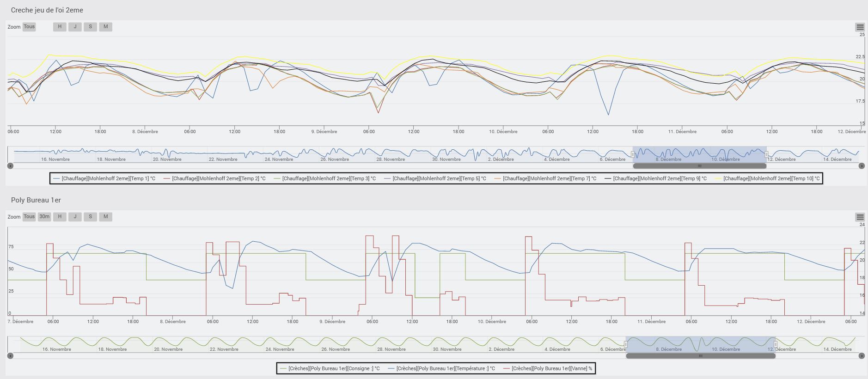This screenshot has height=379, width=868.
Task: Click navigator right arrow in Poly Bureau chart
Action: tap(862, 356)
